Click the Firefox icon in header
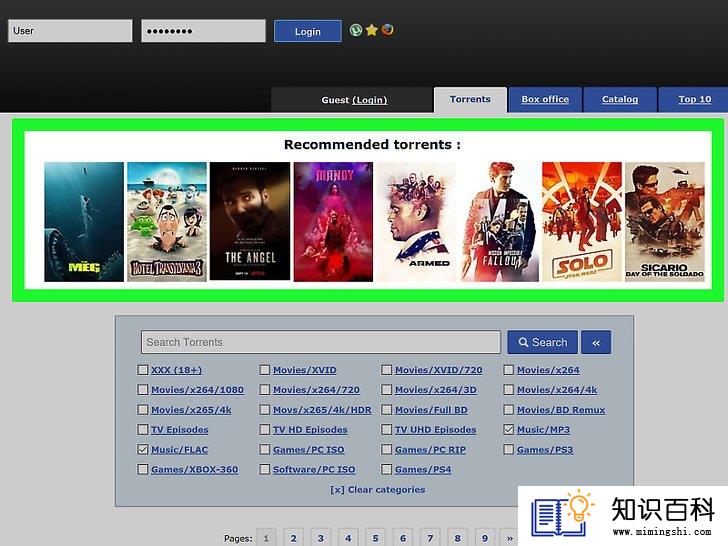 [x=387, y=30]
